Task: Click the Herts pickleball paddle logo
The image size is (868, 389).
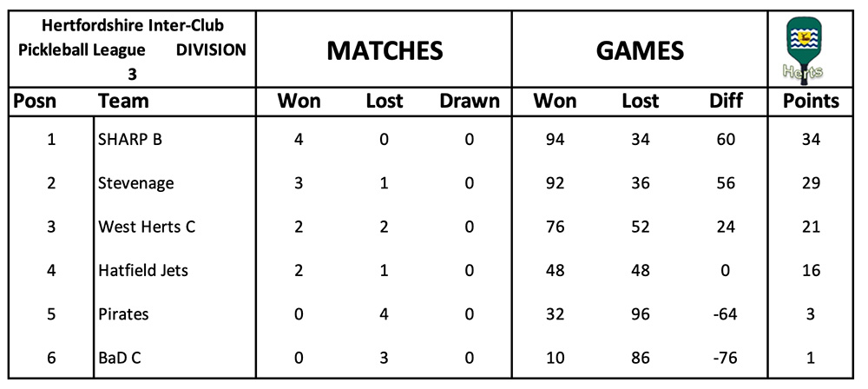Action: [811, 48]
